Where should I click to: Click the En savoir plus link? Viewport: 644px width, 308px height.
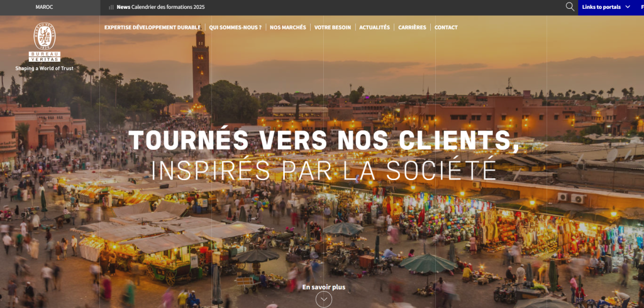323,287
